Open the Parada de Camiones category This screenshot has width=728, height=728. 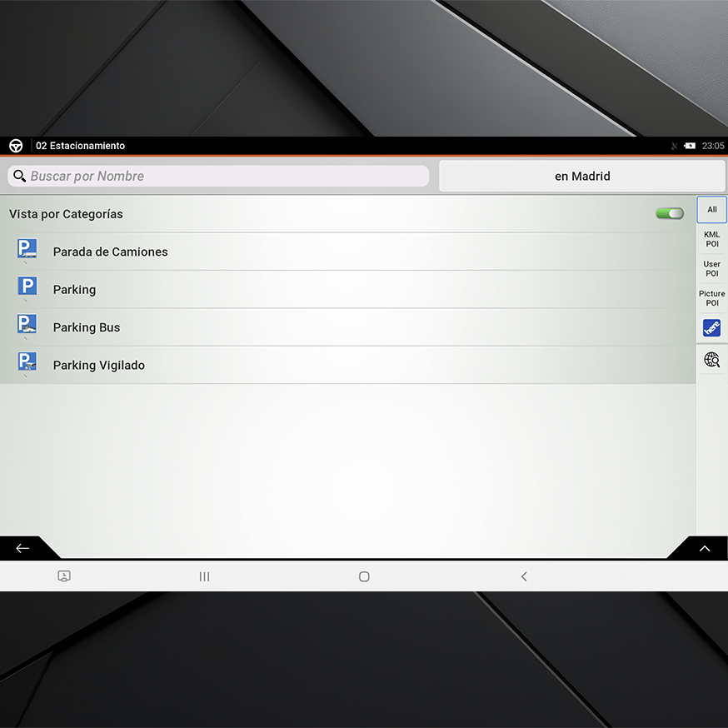click(111, 252)
